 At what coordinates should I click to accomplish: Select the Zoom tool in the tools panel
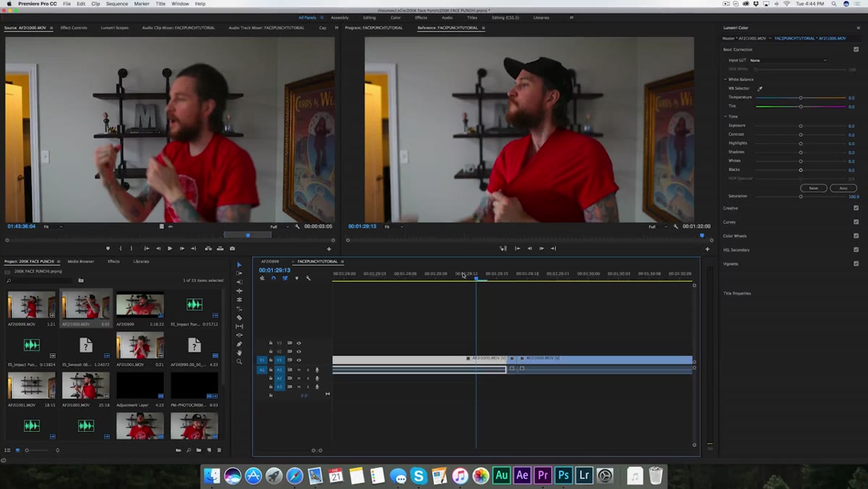239,362
